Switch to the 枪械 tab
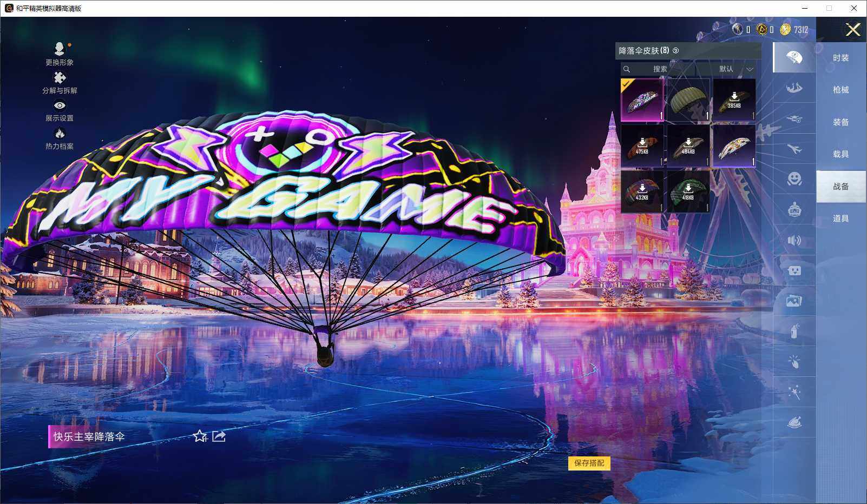The width and height of the screenshot is (867, 504). (841, 90)
